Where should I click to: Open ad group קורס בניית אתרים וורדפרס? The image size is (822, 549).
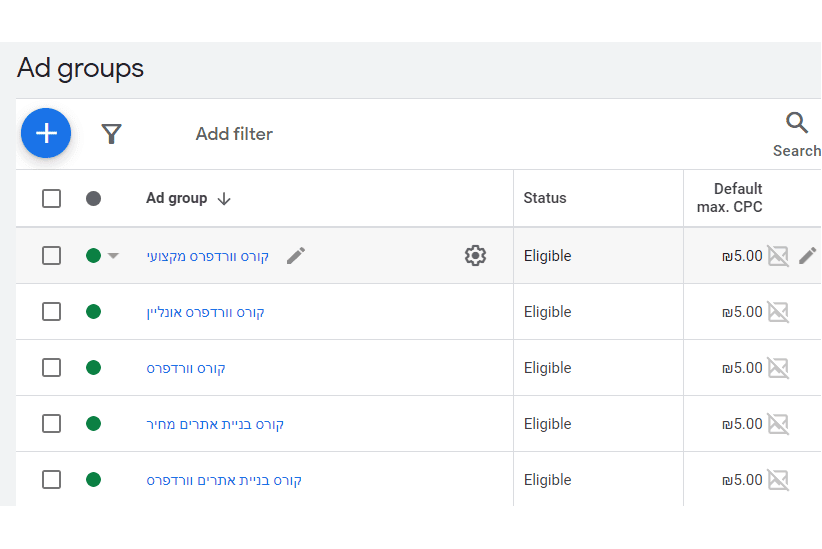(x=224, y=480)
